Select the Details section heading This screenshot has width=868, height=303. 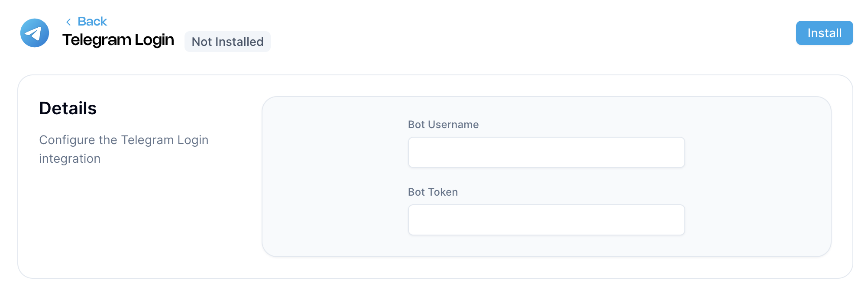(x=68, y=108)
